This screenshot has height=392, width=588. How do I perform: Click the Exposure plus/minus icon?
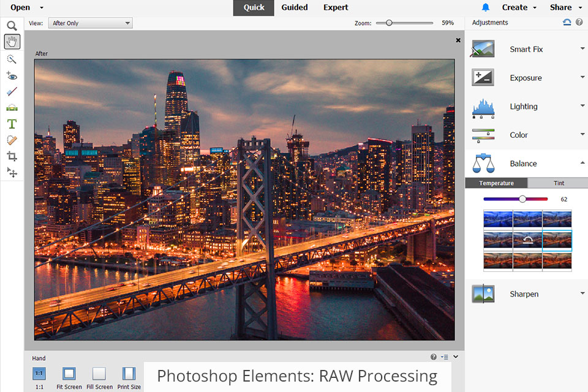483,77
